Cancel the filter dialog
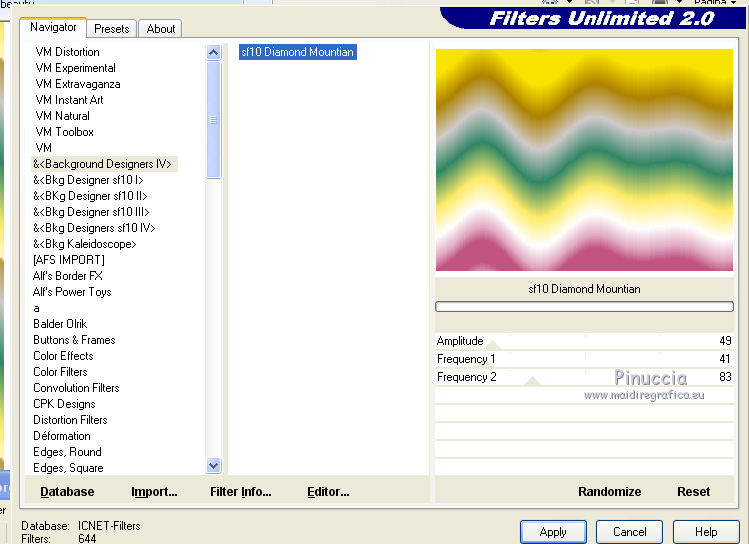Viewport: 749px width, 544px height. point(629,532)
